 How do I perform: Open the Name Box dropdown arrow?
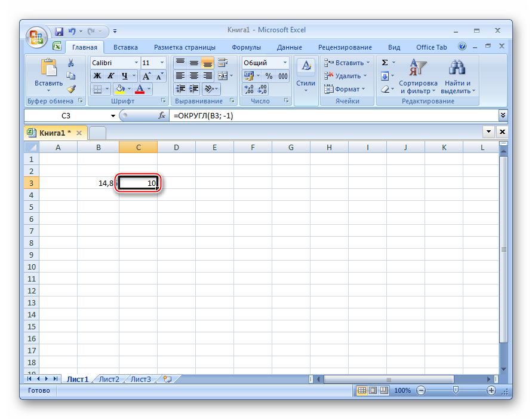click(113, 115)
